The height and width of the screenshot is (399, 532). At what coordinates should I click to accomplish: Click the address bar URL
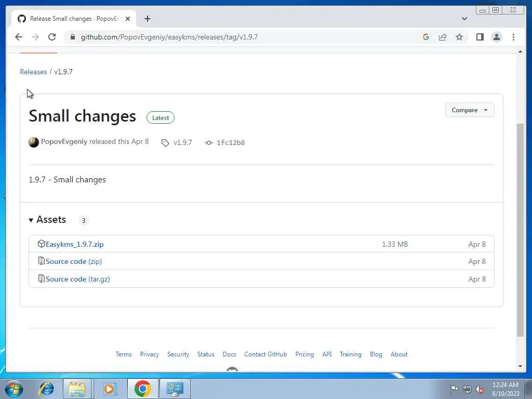(169, 37)
